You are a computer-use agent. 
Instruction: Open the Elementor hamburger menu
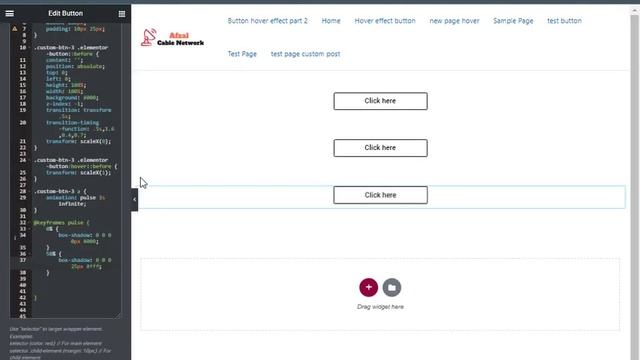pyautogui.click(x=9, y=13)
